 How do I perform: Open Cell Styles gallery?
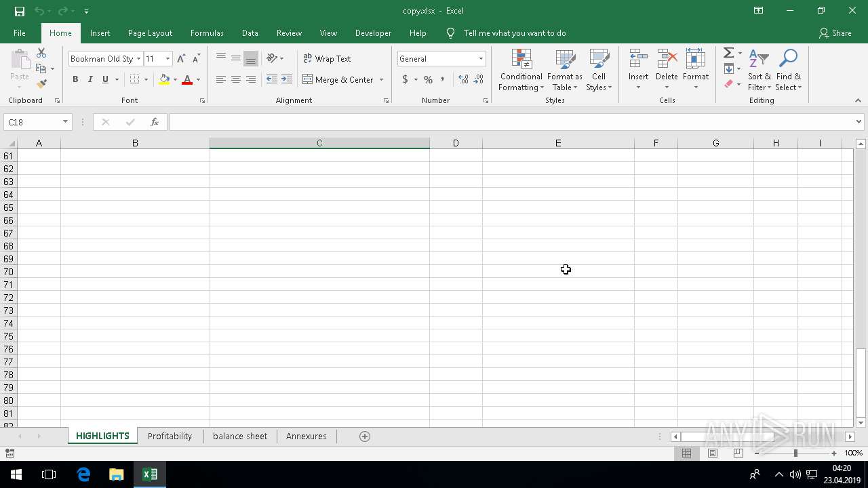coord(599,70)
